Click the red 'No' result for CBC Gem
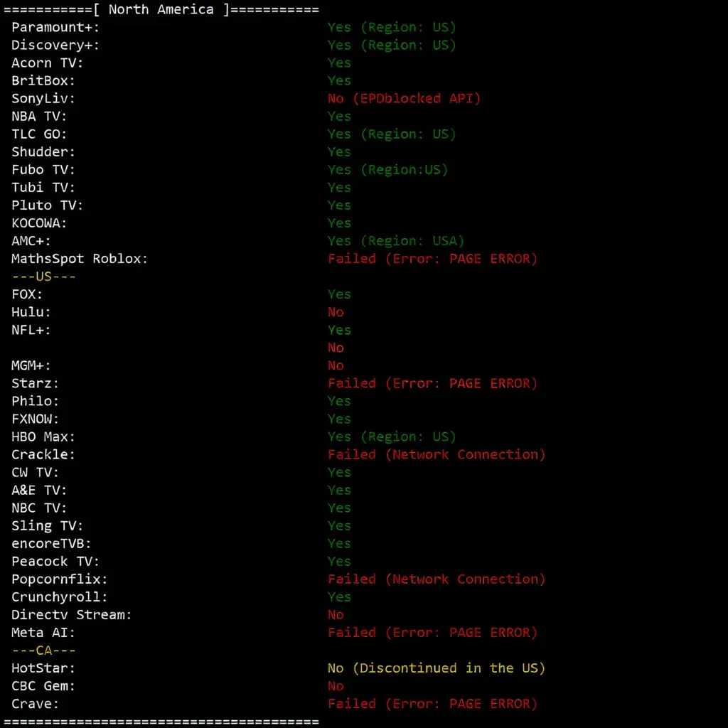 point(336,686)
